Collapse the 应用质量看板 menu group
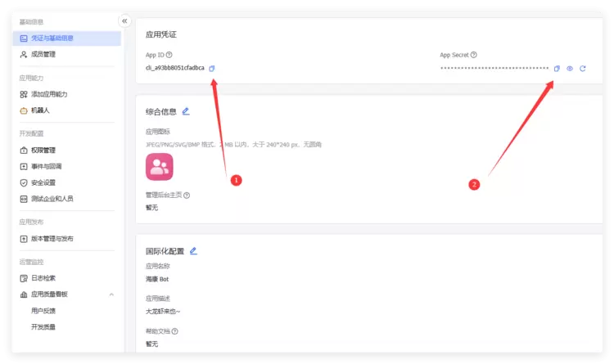614x364 pixels. pos(111,294)
